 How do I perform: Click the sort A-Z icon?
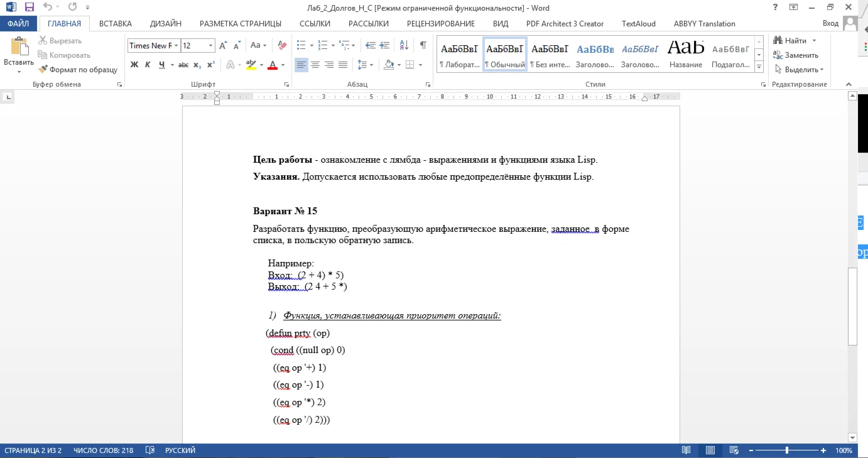[x=404, y=45]
